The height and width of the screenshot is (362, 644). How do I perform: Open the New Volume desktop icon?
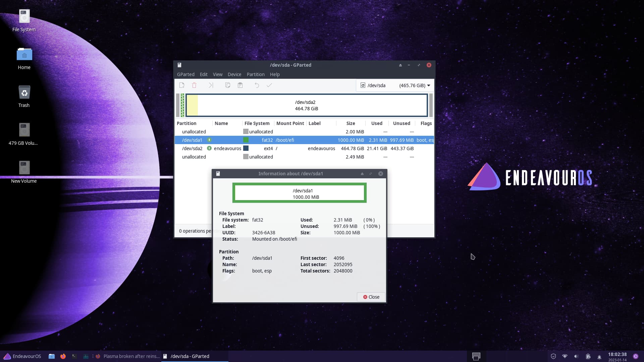click(x=24, y=172)
